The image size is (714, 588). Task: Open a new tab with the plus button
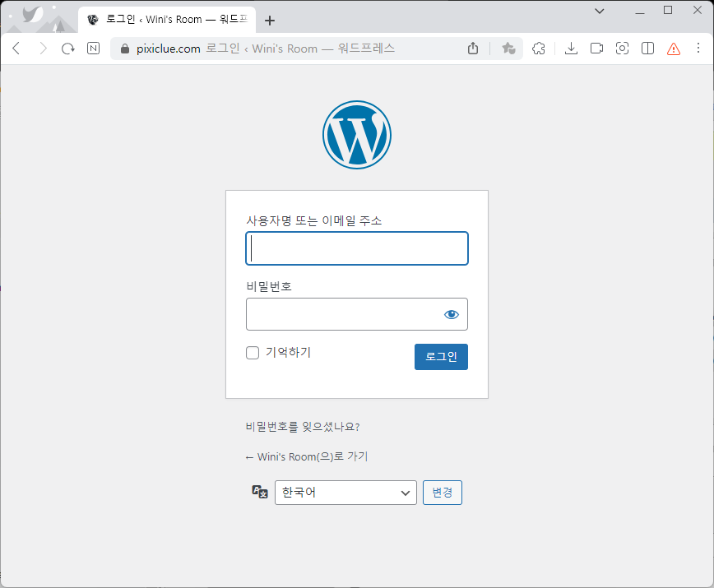pyautogui.click(x=270, y=21)
